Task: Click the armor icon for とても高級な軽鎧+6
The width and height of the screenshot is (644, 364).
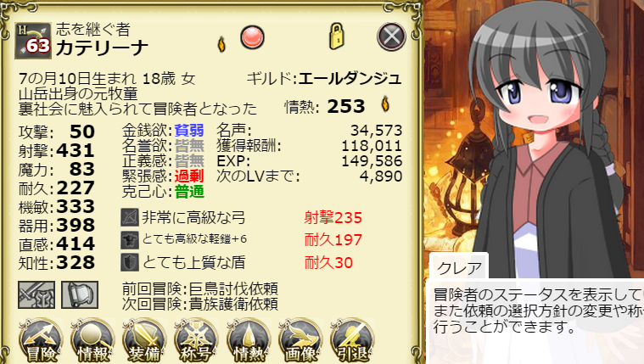Action: click(130, 240)
